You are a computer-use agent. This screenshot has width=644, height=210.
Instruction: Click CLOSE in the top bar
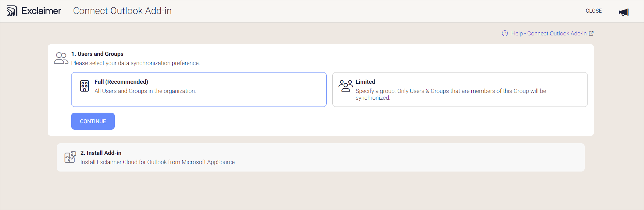tap(594, 11)
